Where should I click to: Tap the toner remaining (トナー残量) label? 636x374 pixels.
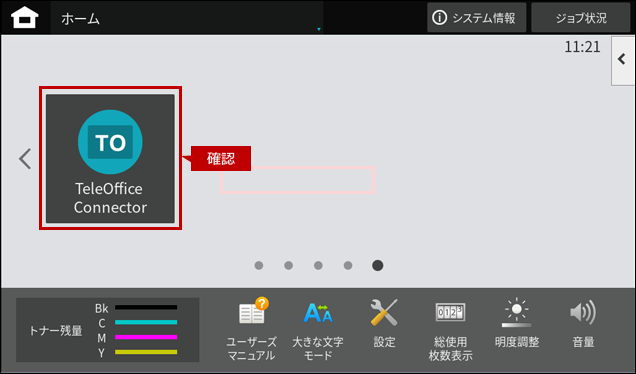(56, 331)
